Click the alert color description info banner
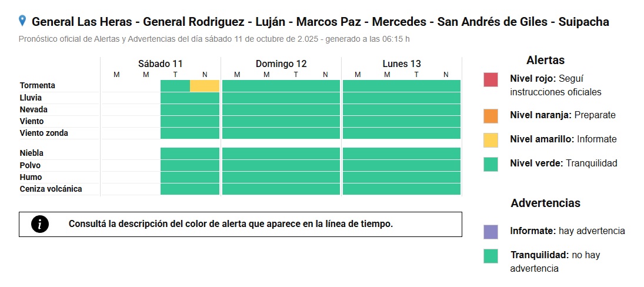 [240, 224]
